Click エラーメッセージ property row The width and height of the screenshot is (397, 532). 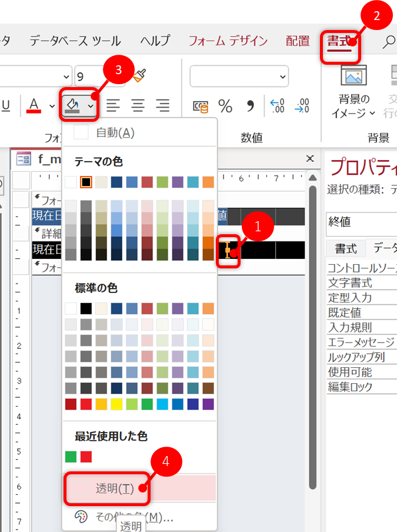pos(361,343)
